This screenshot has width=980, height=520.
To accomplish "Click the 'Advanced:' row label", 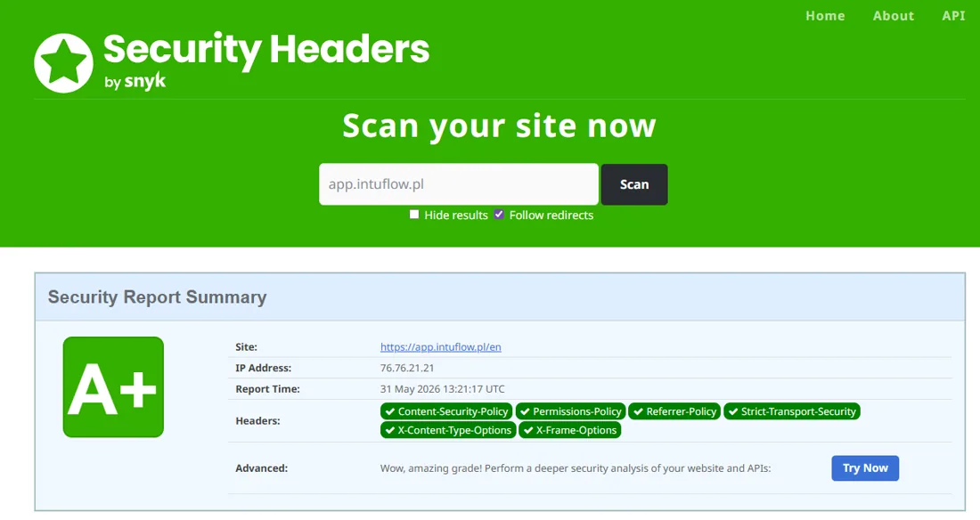I will point(261,468).
